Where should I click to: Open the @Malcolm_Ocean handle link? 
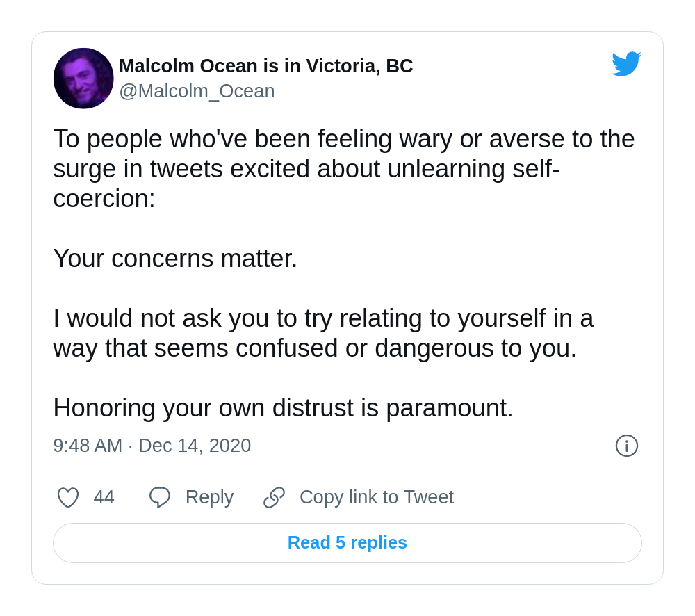(197, 91)
